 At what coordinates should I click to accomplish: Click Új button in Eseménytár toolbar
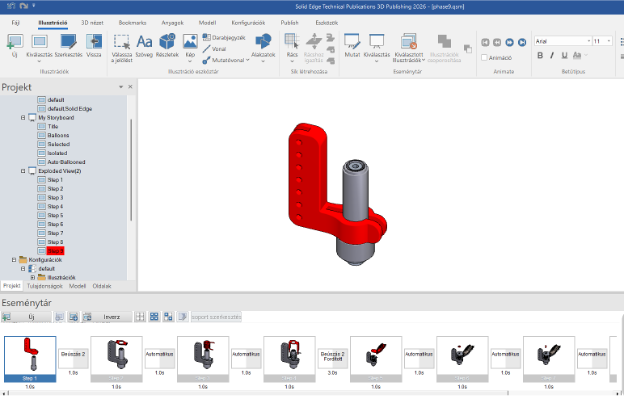point(26,317)
